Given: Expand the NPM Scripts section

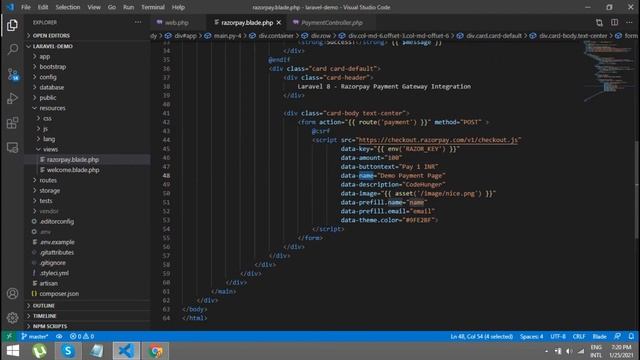Looking at the screenshot, I should click(50, 326).
